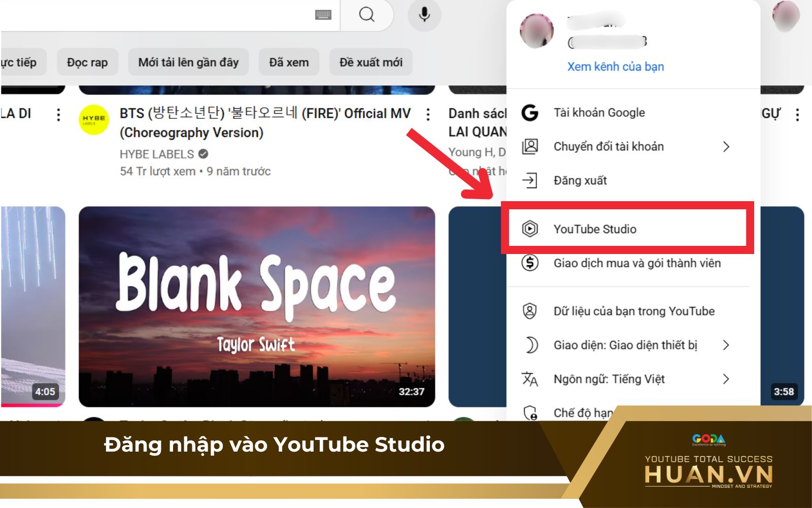812x508 pixels.
Task: Click the Google G icon
Action: click(x=530, y=112)
